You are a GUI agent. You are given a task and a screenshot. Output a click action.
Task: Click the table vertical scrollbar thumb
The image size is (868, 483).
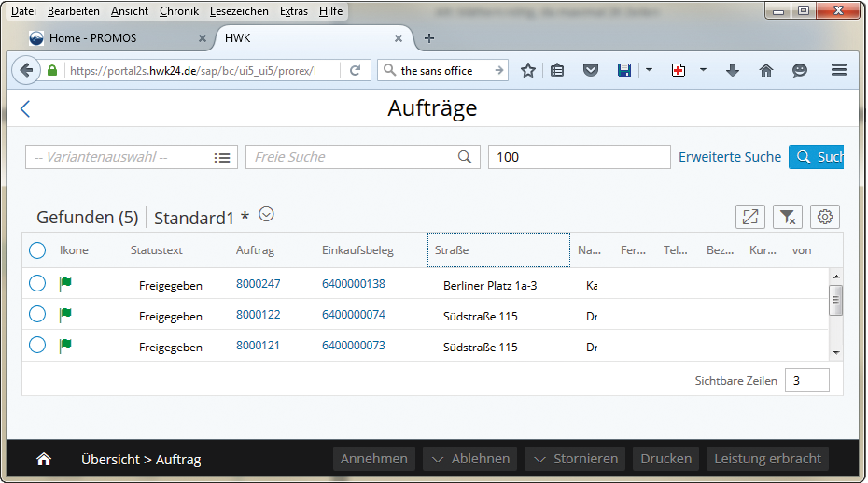(836, 300)
